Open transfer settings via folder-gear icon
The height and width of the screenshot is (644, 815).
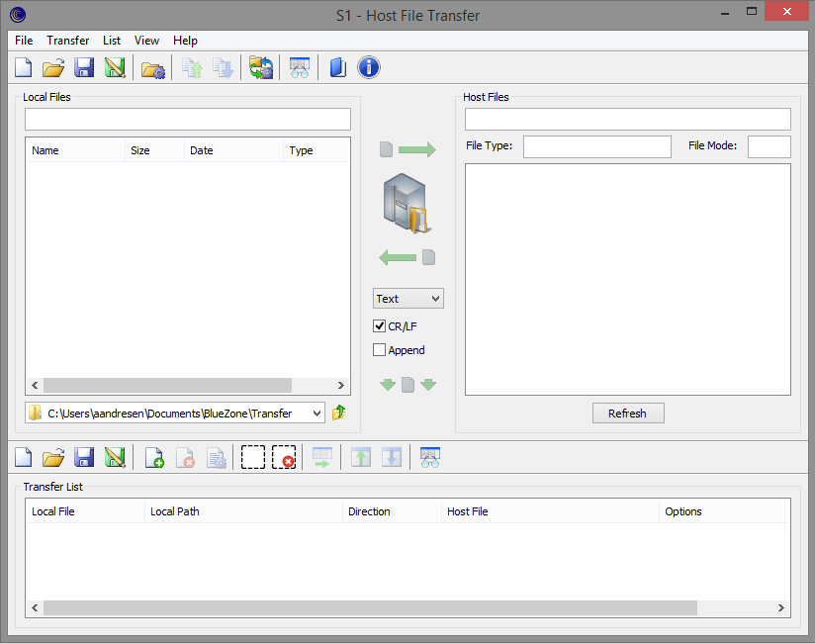[x=152, y=67]
